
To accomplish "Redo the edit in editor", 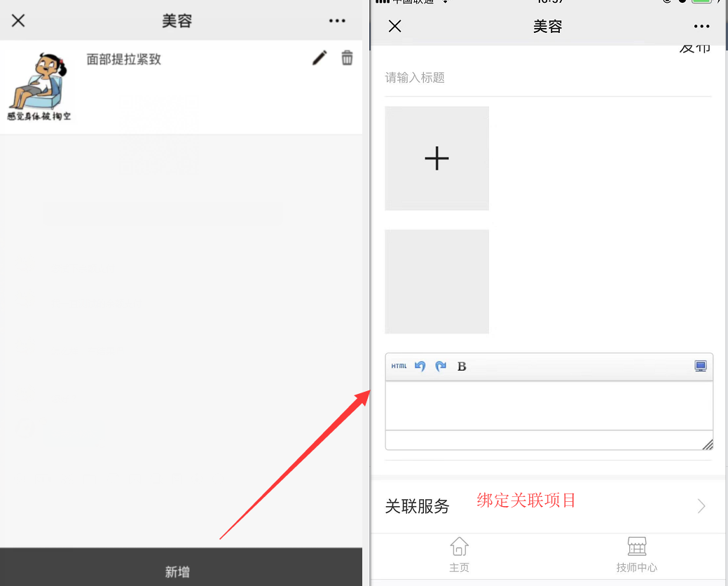I will point(441,367).
